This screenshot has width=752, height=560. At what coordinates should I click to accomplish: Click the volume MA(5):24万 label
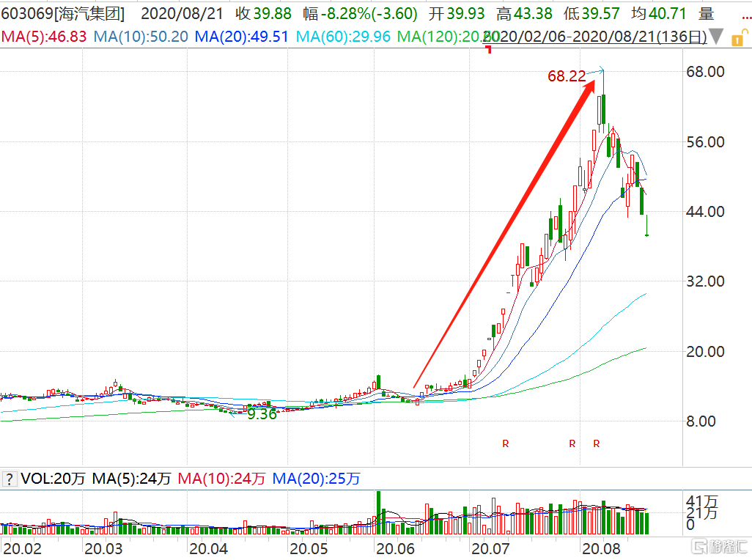coord(131,479)
